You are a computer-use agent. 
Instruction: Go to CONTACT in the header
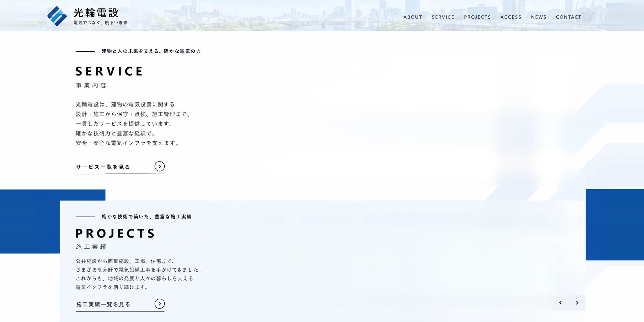568,17
